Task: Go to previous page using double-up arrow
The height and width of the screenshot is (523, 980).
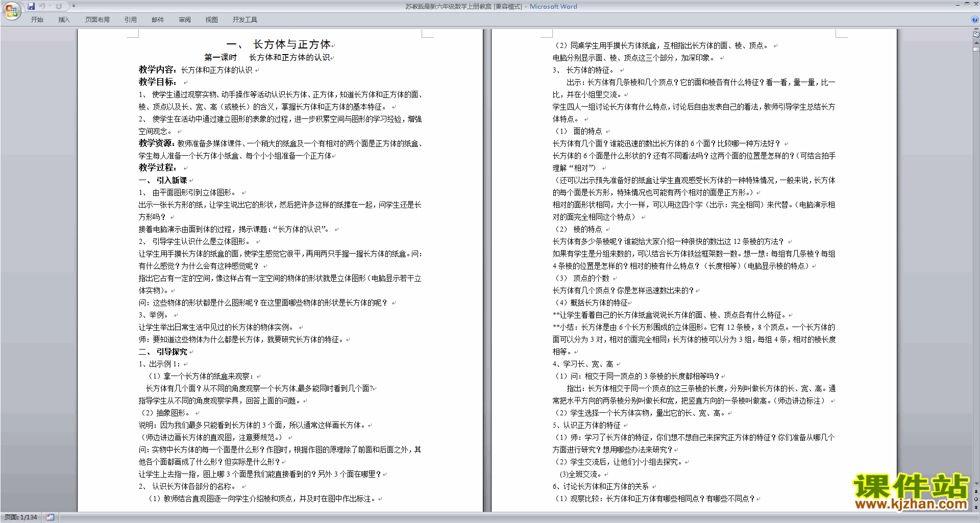Action: [976, 491]
